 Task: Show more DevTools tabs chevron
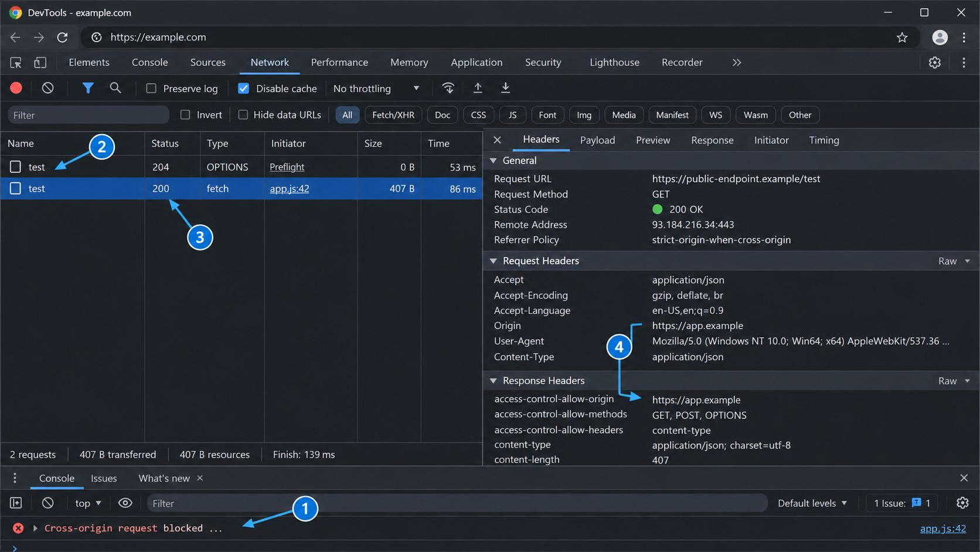click(x=737, y=62)
